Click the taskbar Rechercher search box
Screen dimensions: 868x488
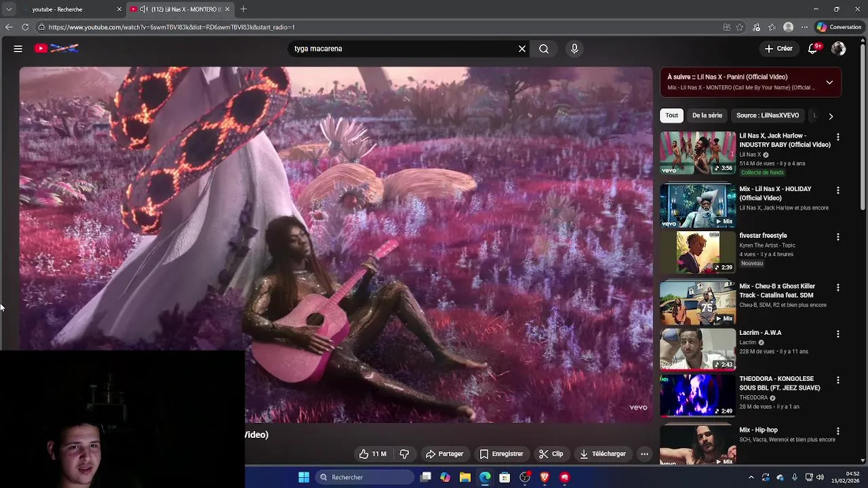(365, 477)
